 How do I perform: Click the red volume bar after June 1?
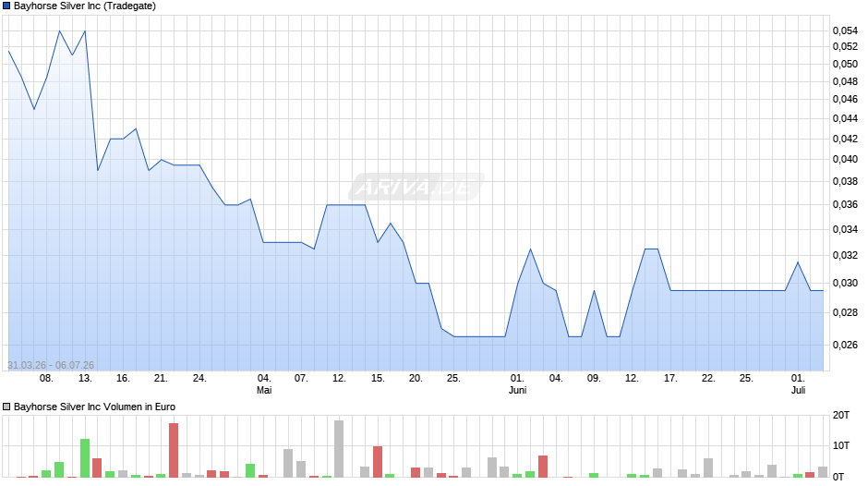(x=543, y=467)
